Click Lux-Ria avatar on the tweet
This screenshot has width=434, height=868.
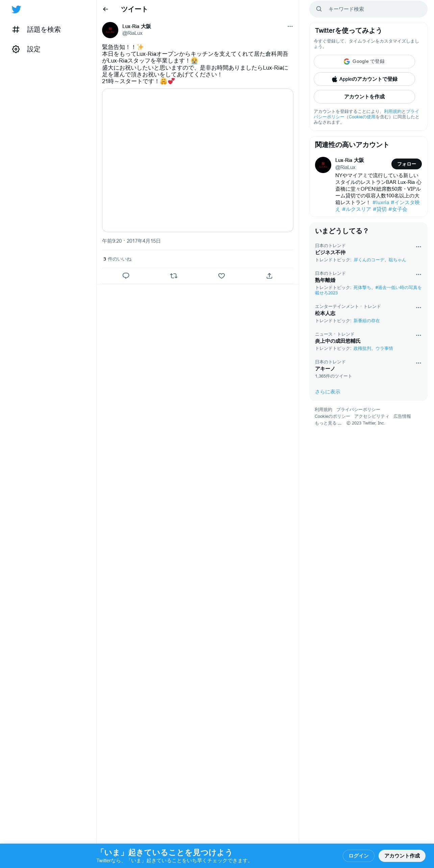[110, 30]
